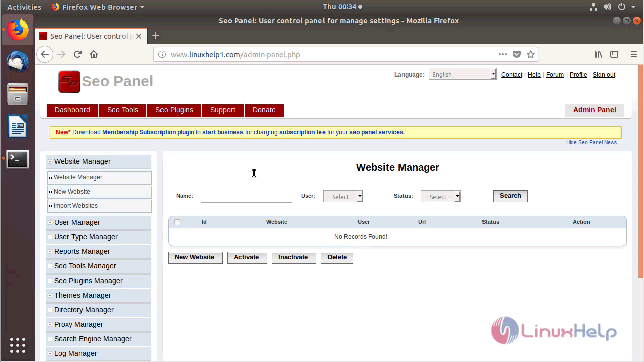The height and width of the screenshot is (362, 644).
Task: Click the Inactivate button
Action: point(293,257)
